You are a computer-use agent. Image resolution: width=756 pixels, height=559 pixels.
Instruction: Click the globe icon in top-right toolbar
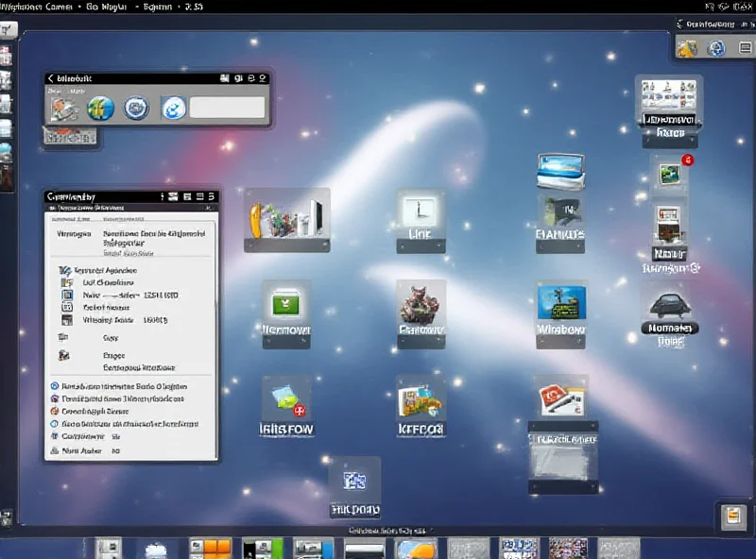[x=716, y=48]
